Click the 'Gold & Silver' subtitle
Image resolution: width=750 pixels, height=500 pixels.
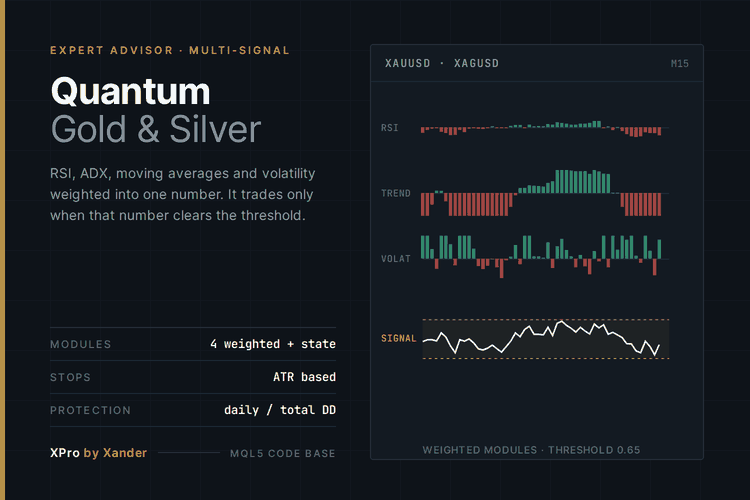pyautogui.click(x=156, y=129)
